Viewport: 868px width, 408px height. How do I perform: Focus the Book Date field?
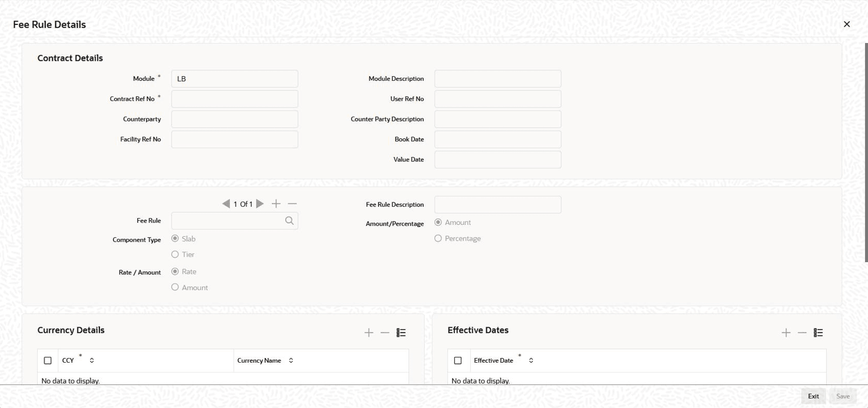point(498,139)
